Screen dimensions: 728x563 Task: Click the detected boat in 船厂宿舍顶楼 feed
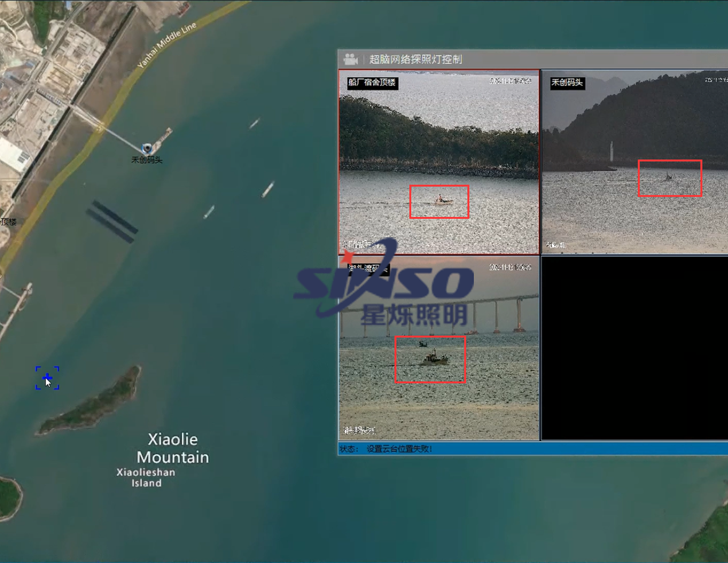(x=443, y=200)
